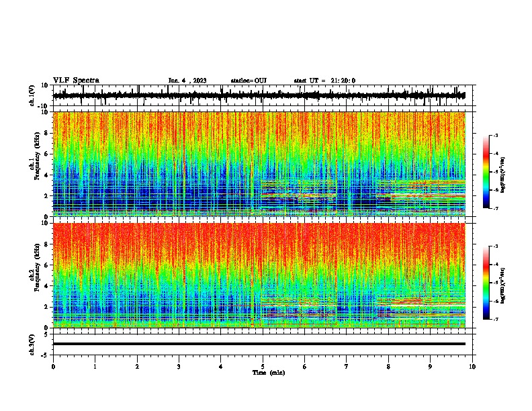The width and height of the screenshot is (532, 411).
Task: Click the ch.1 voltage waveform trace
Action: [x=259, y=95]
